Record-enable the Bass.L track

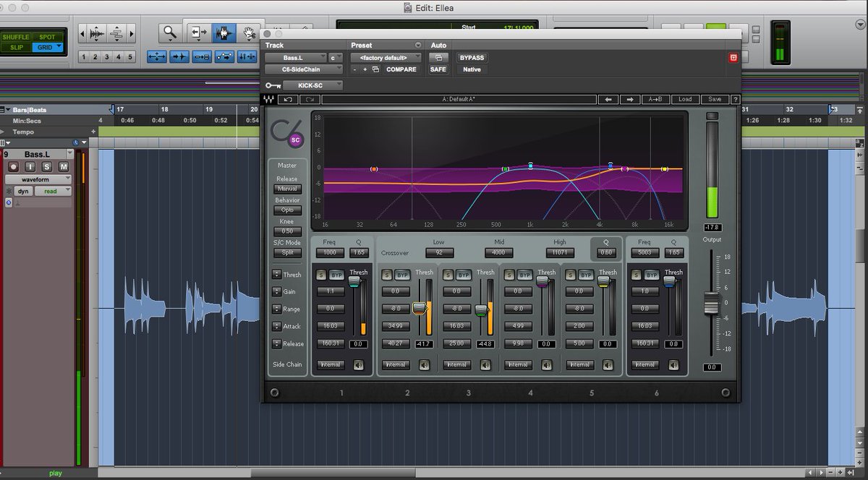tap(13, 166)
